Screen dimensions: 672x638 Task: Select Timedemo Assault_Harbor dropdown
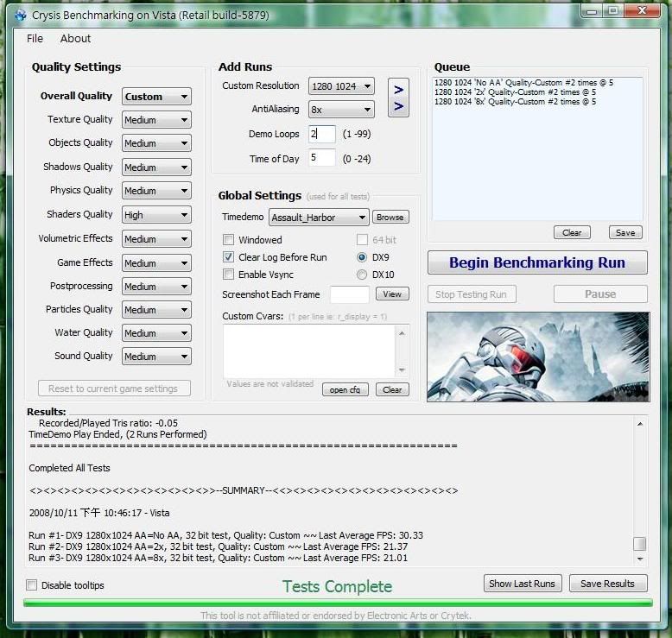tap(319, 218)
